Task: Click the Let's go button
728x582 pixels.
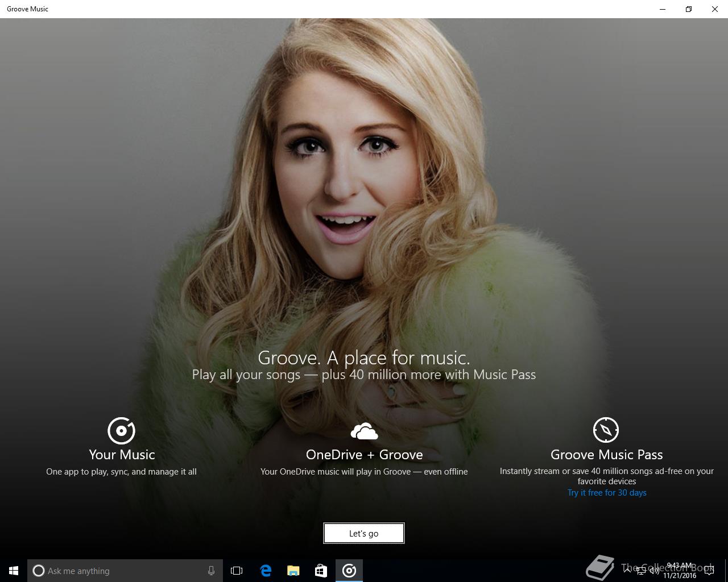Action: tap(364, 533)
